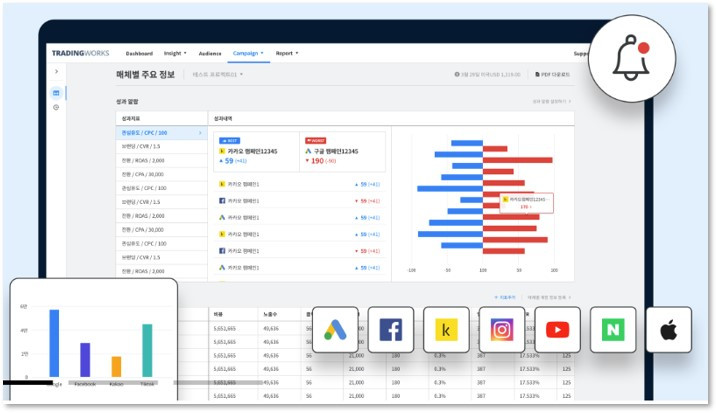
Task: Go to the Audience tab
Action: click(x=210, y=54)
